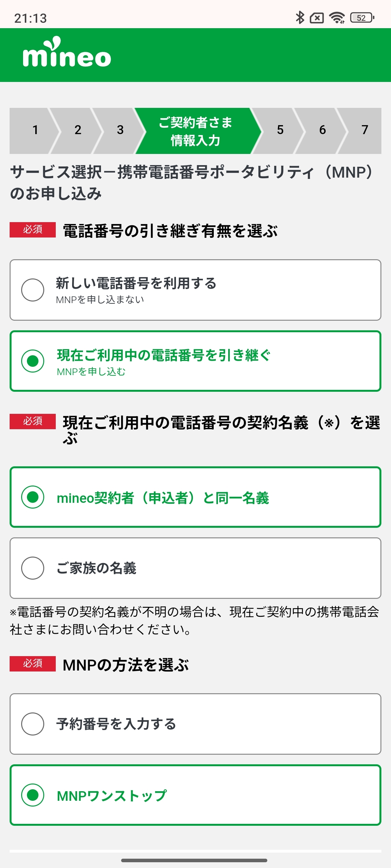Tap the battery level indicator
Viewport: 391px width, 868px height.
point(362,18)
